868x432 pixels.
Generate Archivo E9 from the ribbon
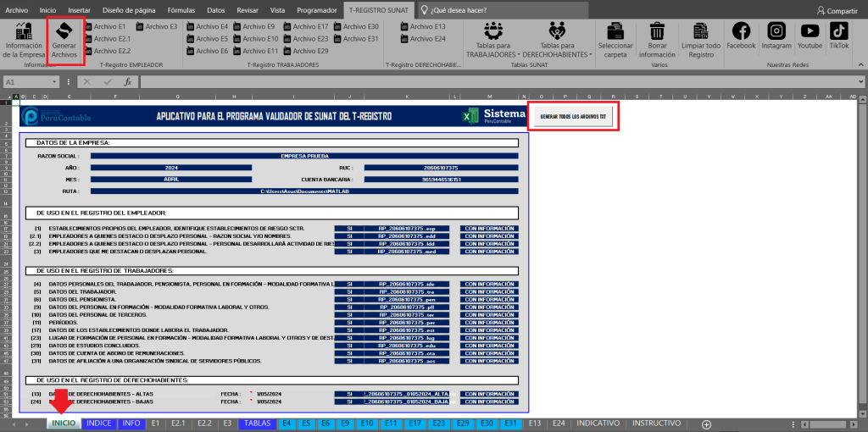pos(254,26)
